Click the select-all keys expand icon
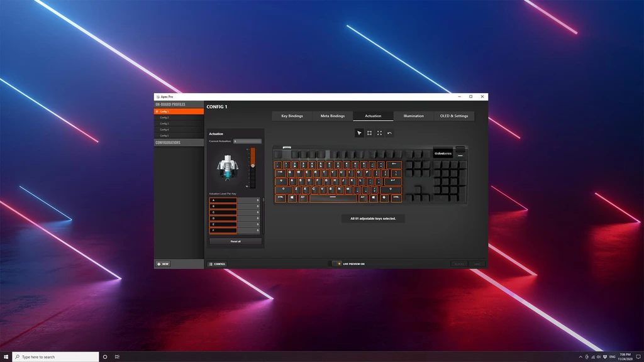The height and width of the screenshot is (362, 644). click(x=379, y=133)
